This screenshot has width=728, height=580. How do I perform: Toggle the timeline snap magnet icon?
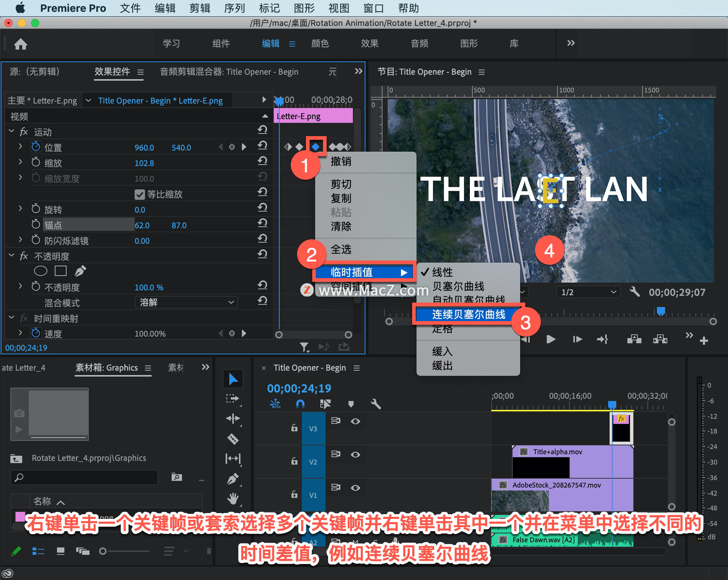[300, 404]
